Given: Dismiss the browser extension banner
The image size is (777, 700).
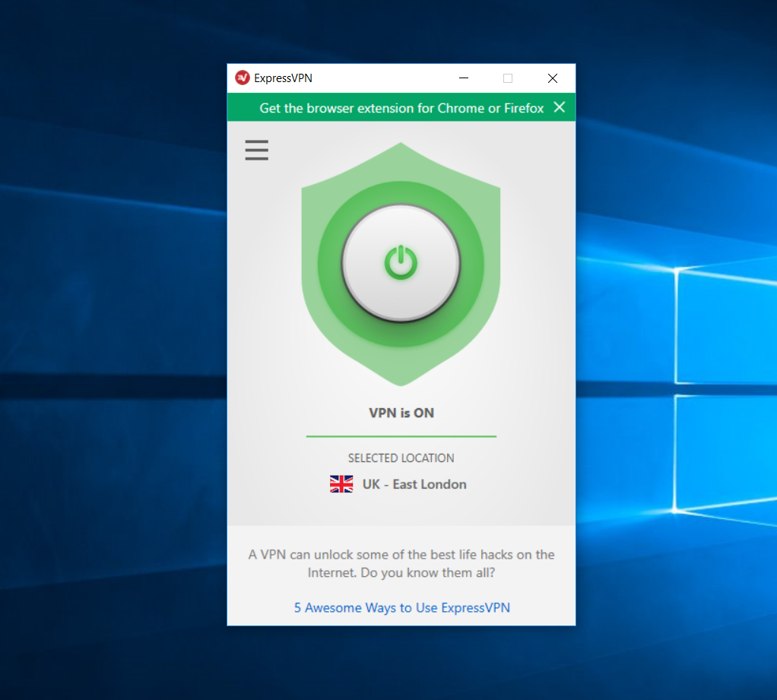Looking at the screenshot, I should pyautogui.click(x=560, y=107).
